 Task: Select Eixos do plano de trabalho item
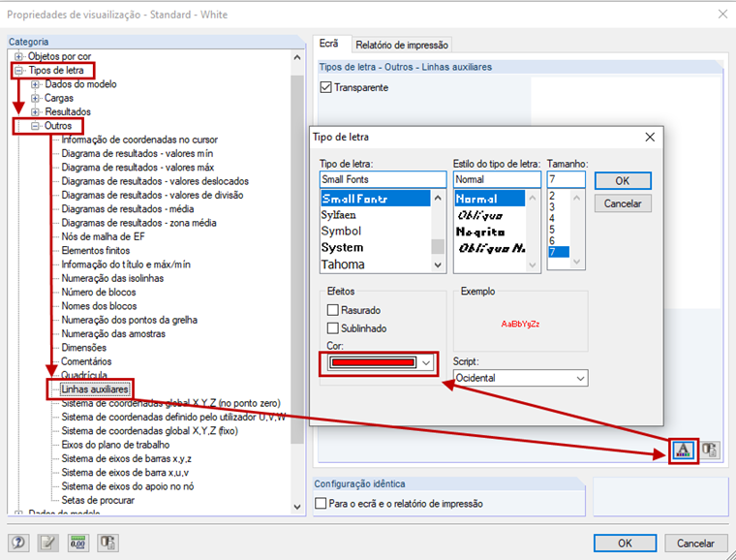click(115, 445)
